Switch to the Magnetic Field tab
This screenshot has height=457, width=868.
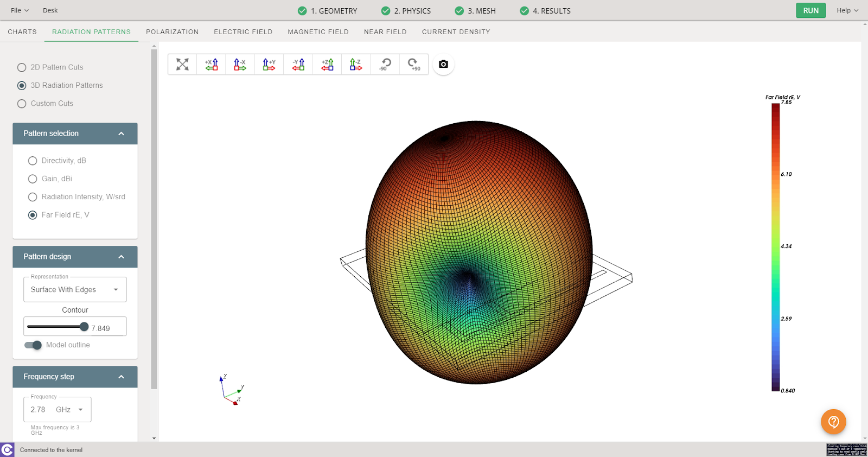pyautogui.click(x=318, y=31)
